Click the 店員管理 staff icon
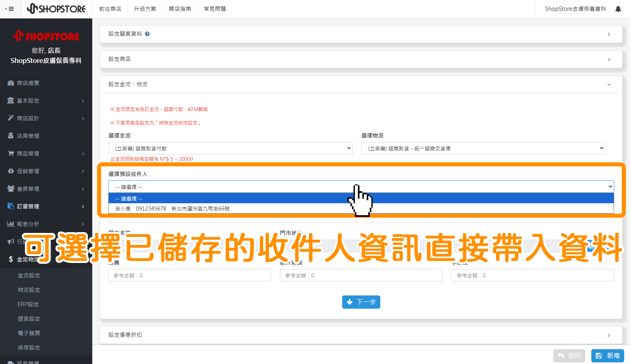 (11, 136)
